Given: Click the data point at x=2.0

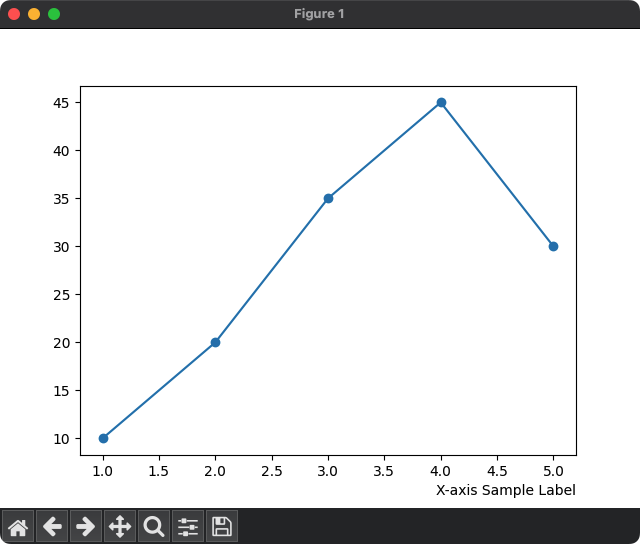Looking at the screenshot, I should point(216,342).
